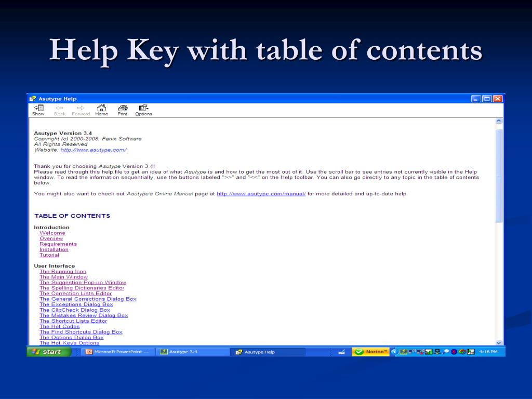Click the Norton status indicator
This screenshot has width=532, height=399.
(370, 352)
